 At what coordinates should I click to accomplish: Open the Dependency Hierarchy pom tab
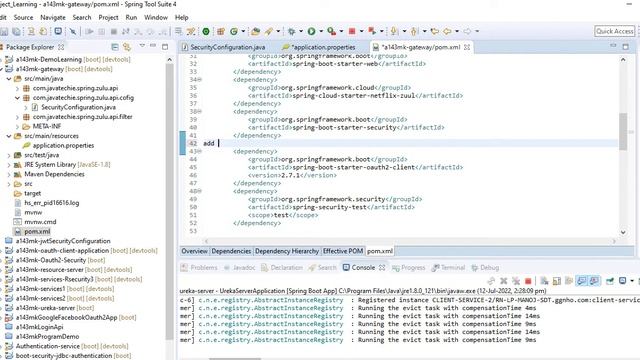click(287, 251)
